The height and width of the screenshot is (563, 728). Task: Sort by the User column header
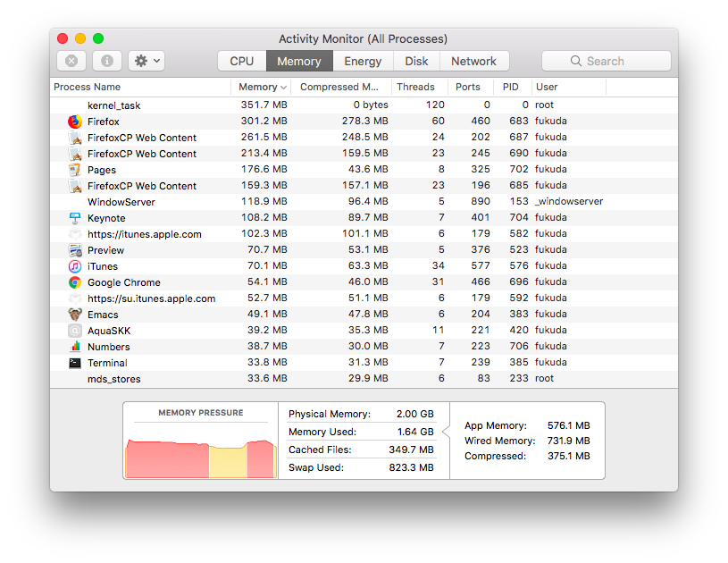[x=569, y=87]
